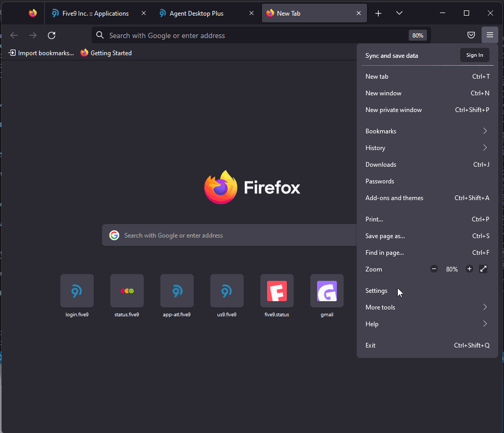Open Passwords from the menu
This screenshot has height=433, width=504.
coord(427,181)
